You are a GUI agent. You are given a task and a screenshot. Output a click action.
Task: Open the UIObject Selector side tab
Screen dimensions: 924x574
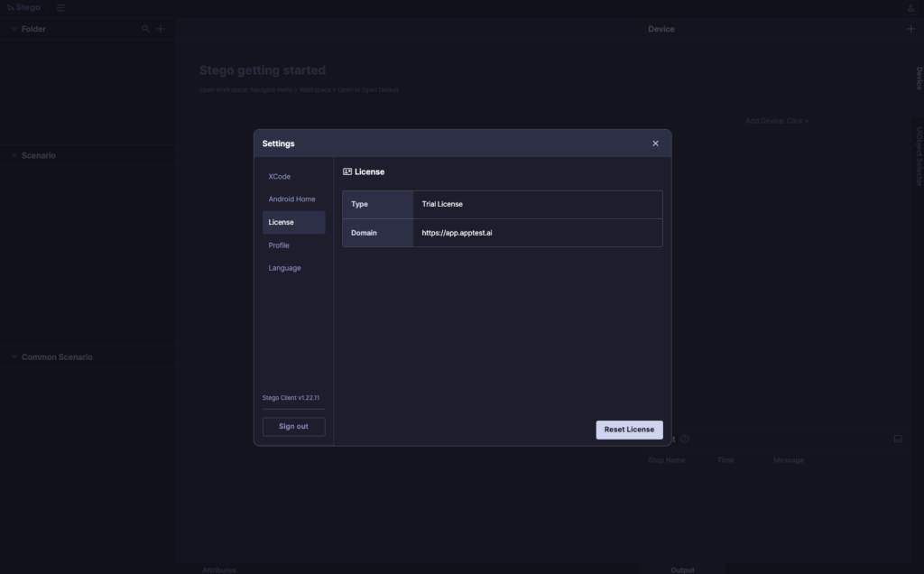[x=919, y=156]
